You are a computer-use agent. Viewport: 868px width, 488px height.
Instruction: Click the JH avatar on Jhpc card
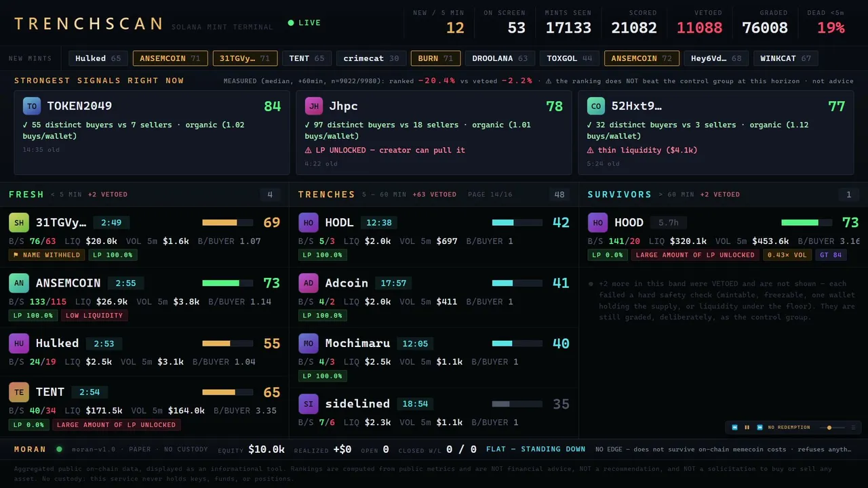click(x=313, y=106)
